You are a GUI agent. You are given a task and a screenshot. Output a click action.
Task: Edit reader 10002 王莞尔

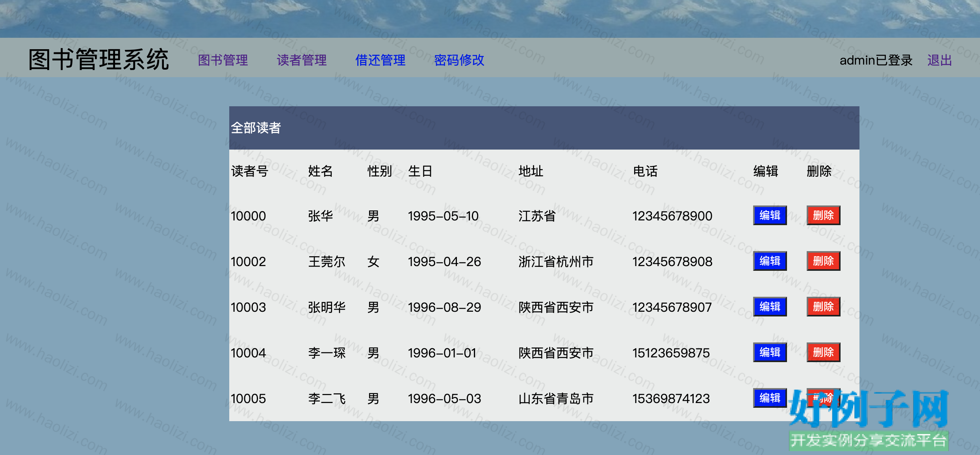pyautogui.click(x=770, y=261)
